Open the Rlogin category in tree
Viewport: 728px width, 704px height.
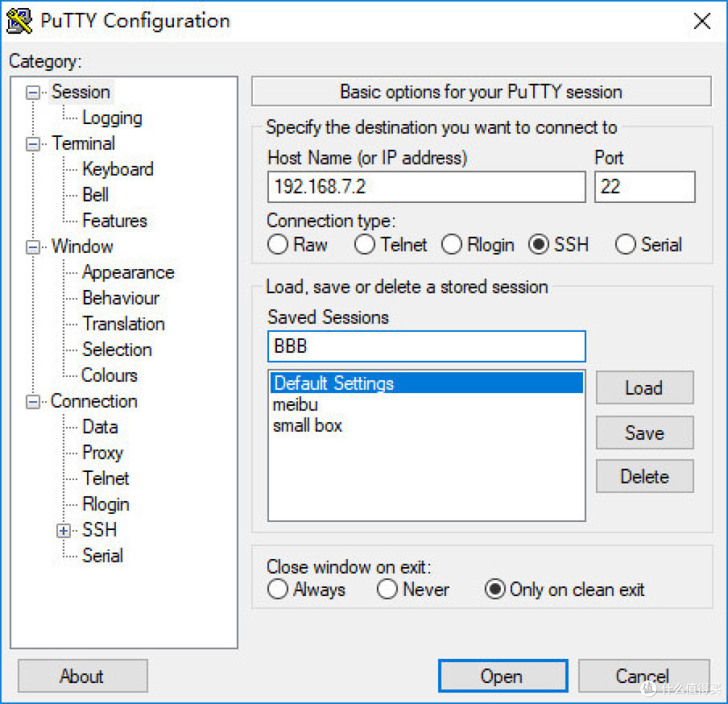click(105, 505)
